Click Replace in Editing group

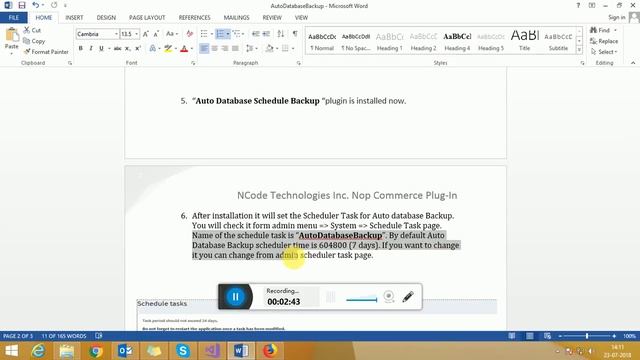click(604, 41)
